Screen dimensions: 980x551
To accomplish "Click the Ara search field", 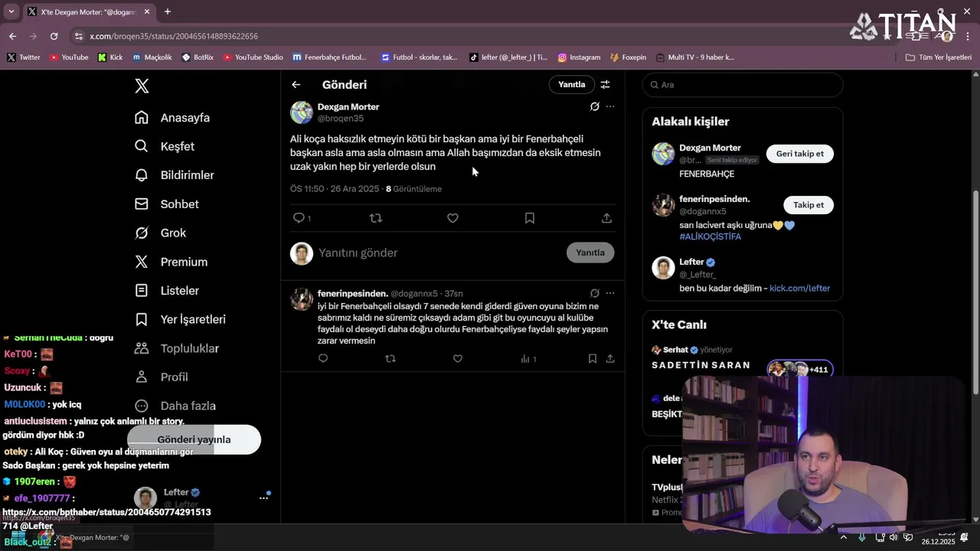I will tap(743, 85).
